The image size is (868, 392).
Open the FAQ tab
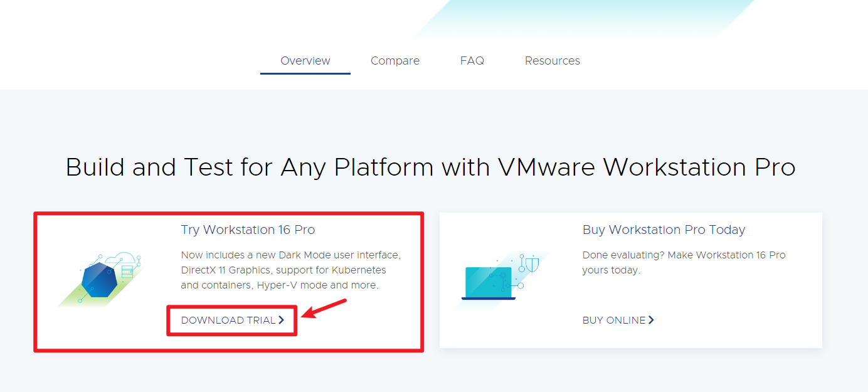[x=472, y=60]
